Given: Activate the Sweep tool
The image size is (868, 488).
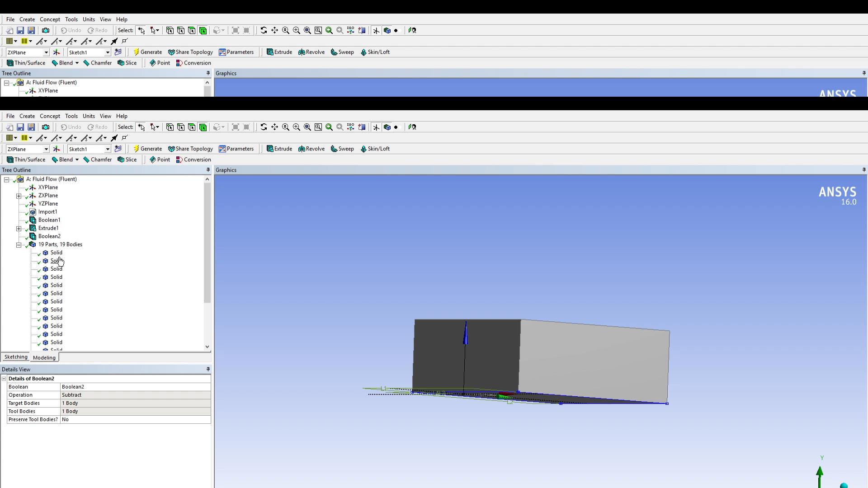Looking at the screenshot, I should (342, 149).
